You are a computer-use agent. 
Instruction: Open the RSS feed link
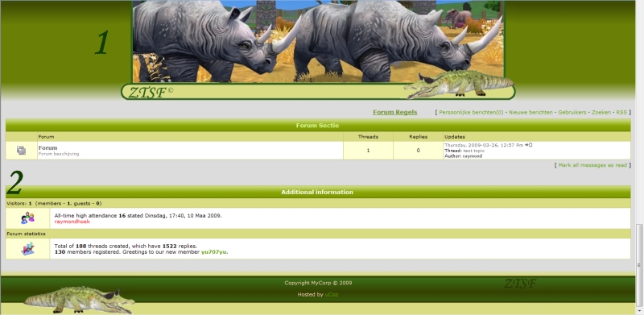tap(621, 112)
